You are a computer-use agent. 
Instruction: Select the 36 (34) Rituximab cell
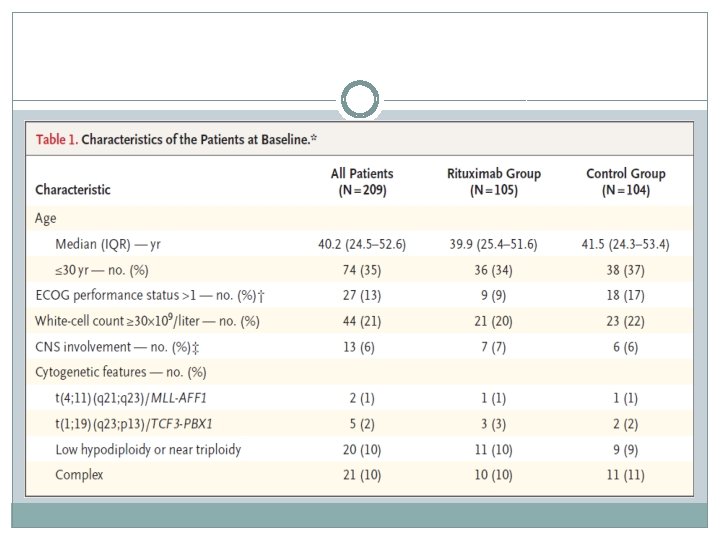click(x=493, y=271)
